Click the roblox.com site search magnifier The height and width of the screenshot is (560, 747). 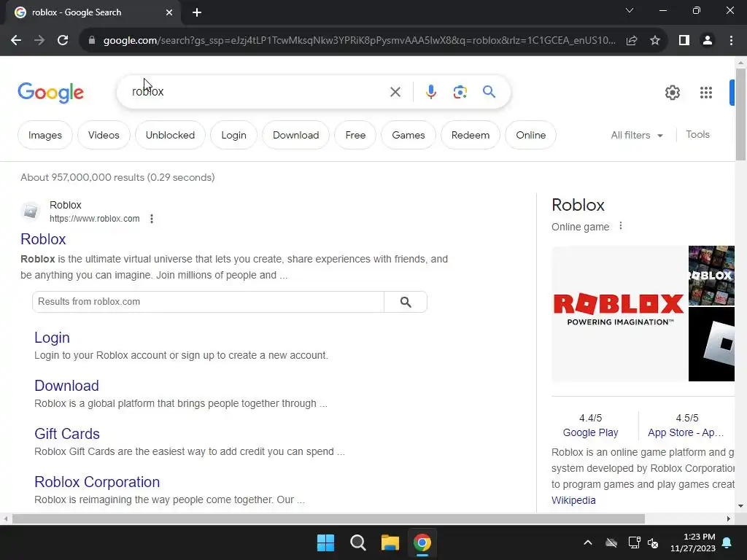pos(406,302)
